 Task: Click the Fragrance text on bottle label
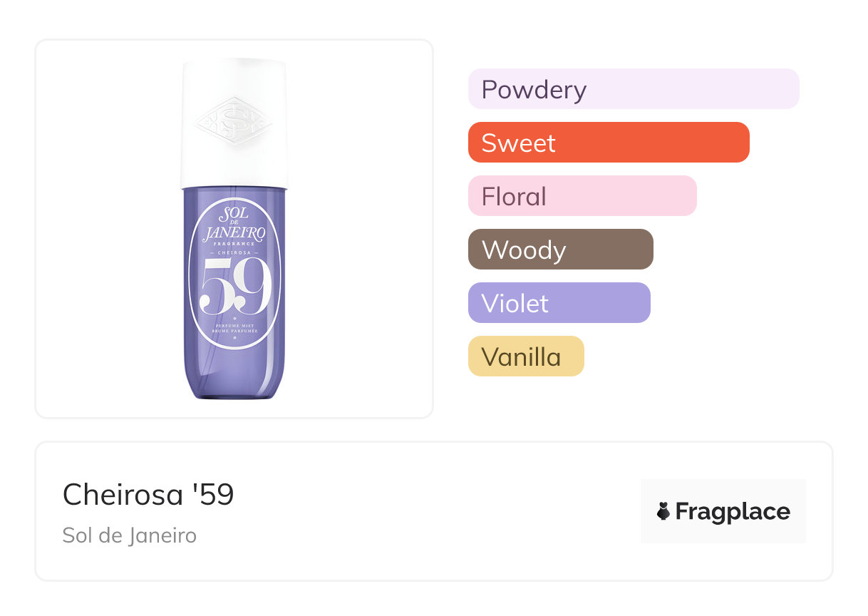[x=234, y=244]
